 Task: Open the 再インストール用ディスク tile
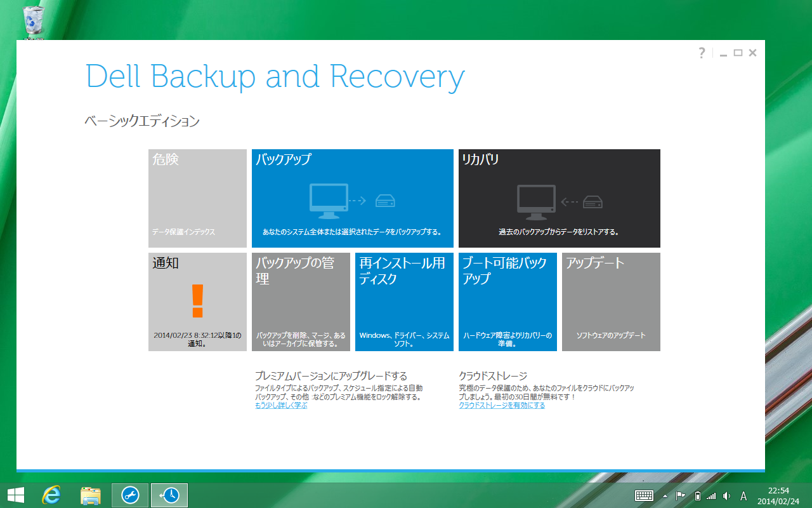pyautogui.click(x=404, y=302)
